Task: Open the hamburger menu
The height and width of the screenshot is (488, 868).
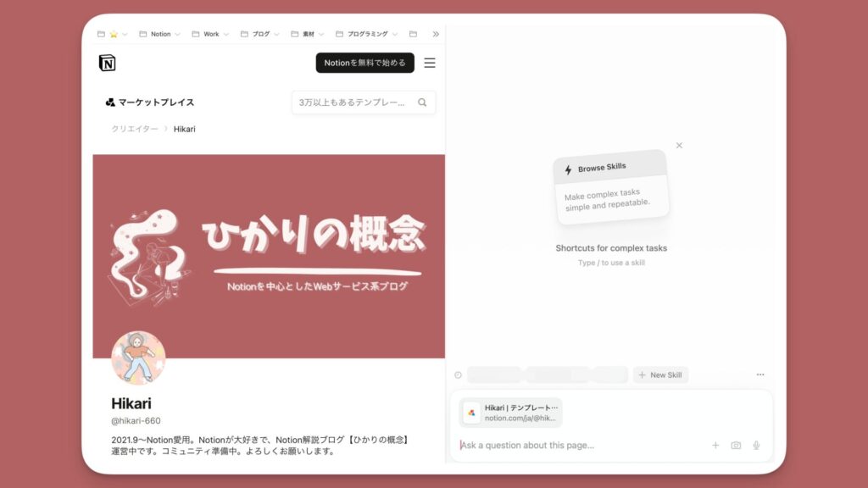Action: [x=430, y=63]
